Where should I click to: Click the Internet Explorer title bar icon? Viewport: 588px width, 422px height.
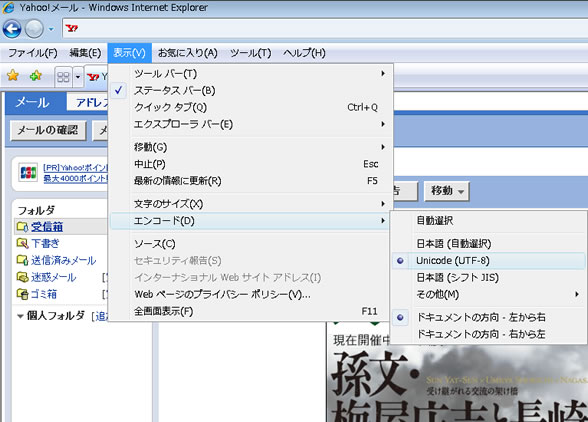8,7
